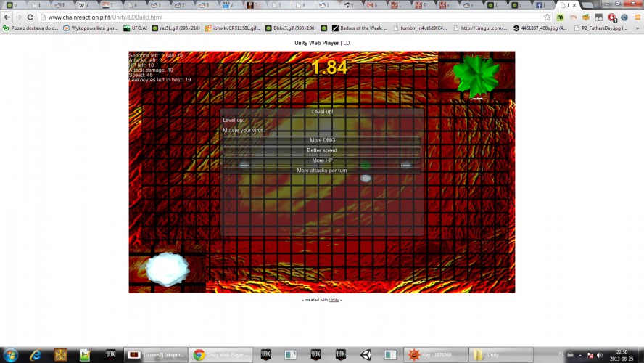Bookmark this page with the star icon
The image size is (644, 363).
click(547, 17)
